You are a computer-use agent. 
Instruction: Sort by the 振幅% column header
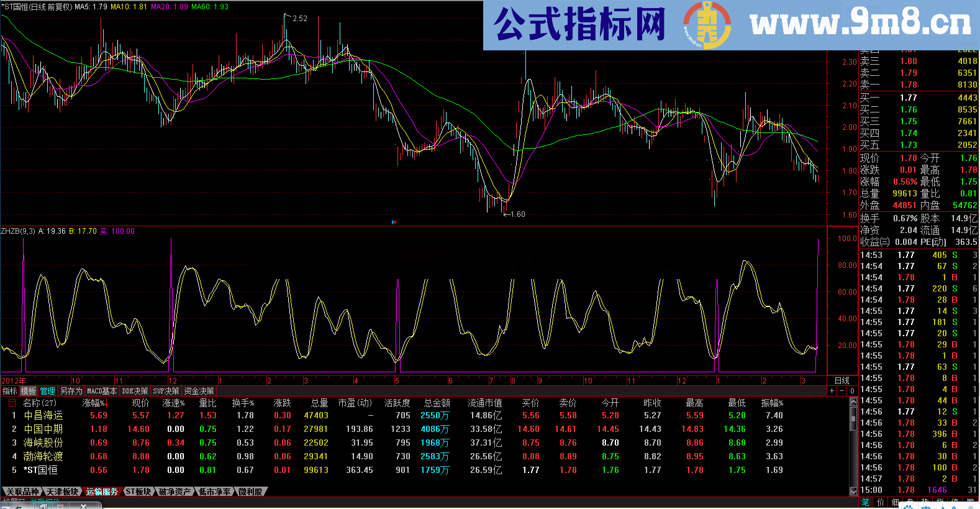click(773, 403)
